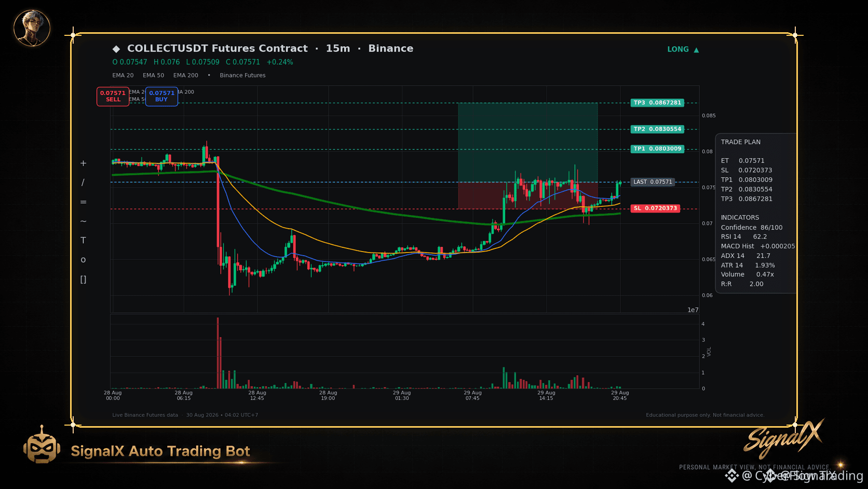Click the high value H 0.076
The image size is (868, 489).
point(167,62)
